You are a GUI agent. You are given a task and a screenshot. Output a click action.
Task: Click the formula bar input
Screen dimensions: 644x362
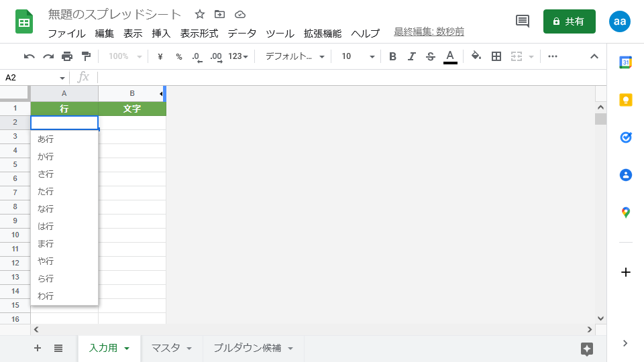pos(351,78)
